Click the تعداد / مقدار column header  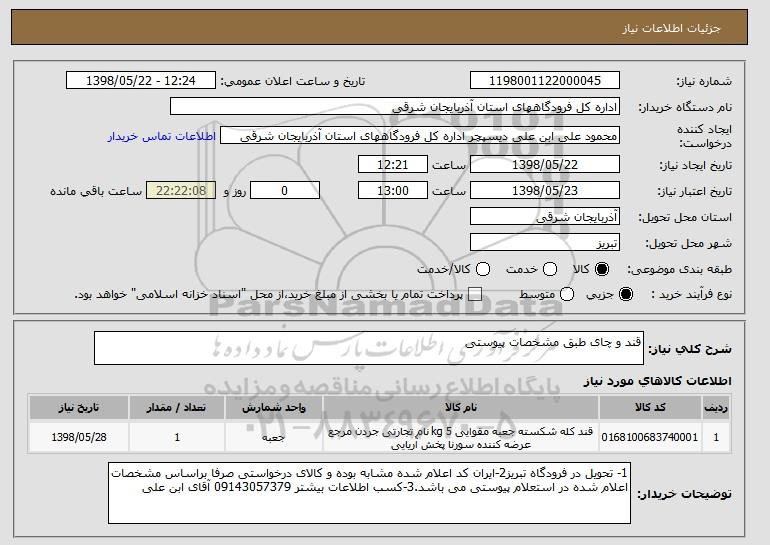(x=177, y=408)
